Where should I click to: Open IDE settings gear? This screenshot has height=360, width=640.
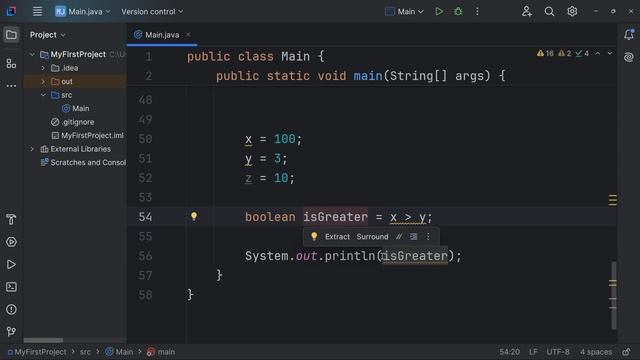pos(572,11)
